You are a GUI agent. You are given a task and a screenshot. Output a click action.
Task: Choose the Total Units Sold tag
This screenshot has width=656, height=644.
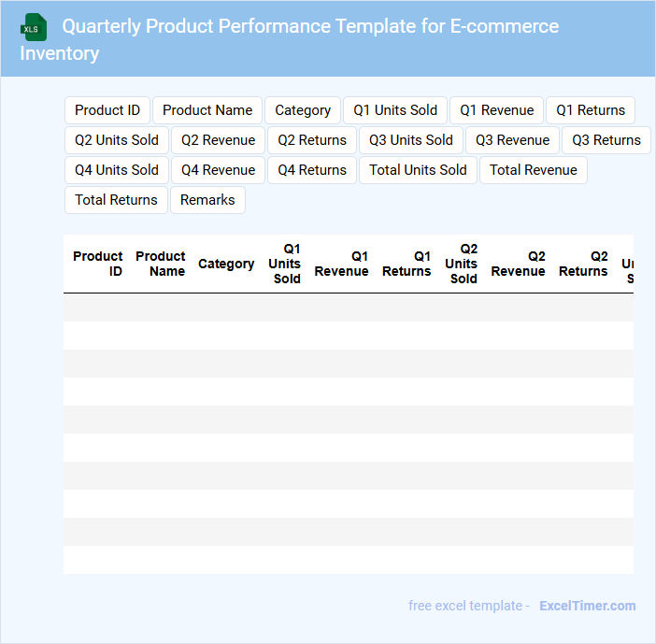pyautogui.click(x=418, y=170)
